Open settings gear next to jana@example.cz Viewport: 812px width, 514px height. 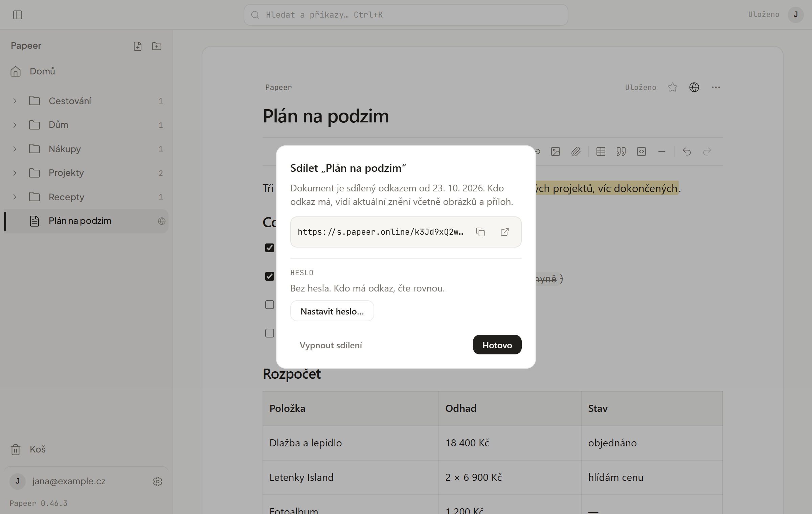click(x=158, y=482)
